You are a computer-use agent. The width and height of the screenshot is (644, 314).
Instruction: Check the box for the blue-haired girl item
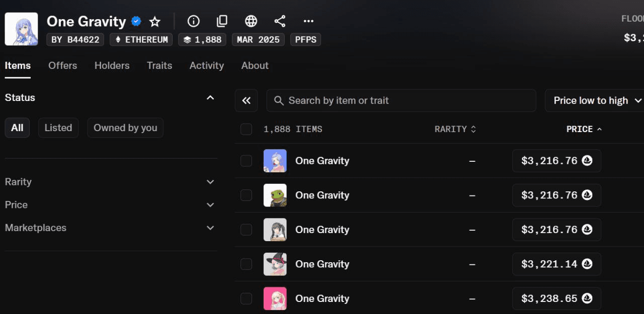tap(246, 161)
